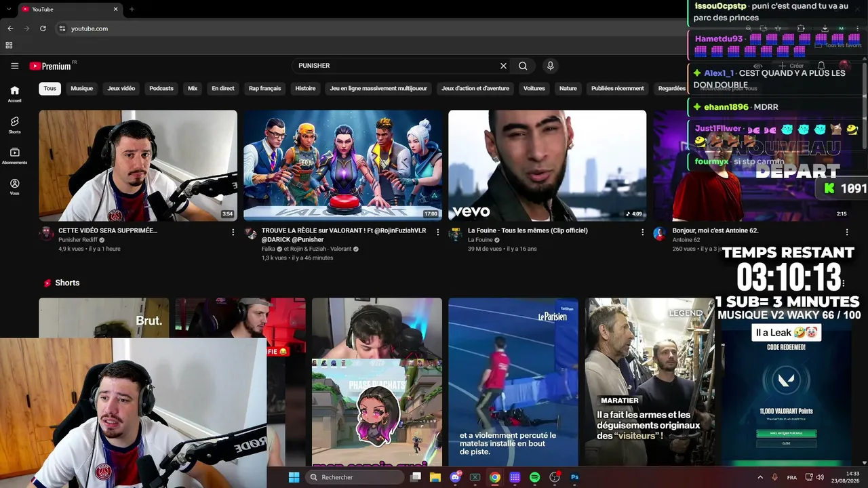The height and width of the screenshot is (488, 868).
Task: Open CETTE VIDÉO SERA SUPPRIMÉE title link
Action: [x=108, y=230]
